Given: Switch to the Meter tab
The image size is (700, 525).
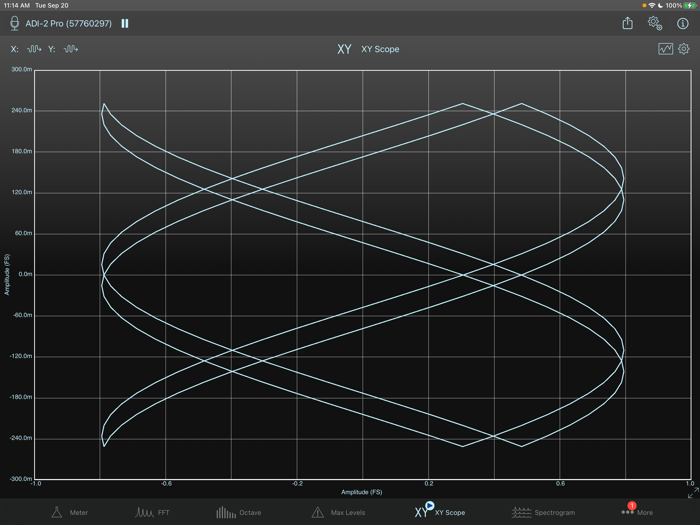Looking at the screenshot, I should coord(70,512).
